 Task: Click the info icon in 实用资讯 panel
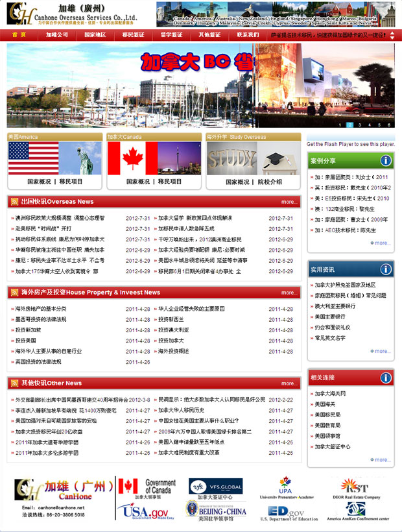click(385, 269)
